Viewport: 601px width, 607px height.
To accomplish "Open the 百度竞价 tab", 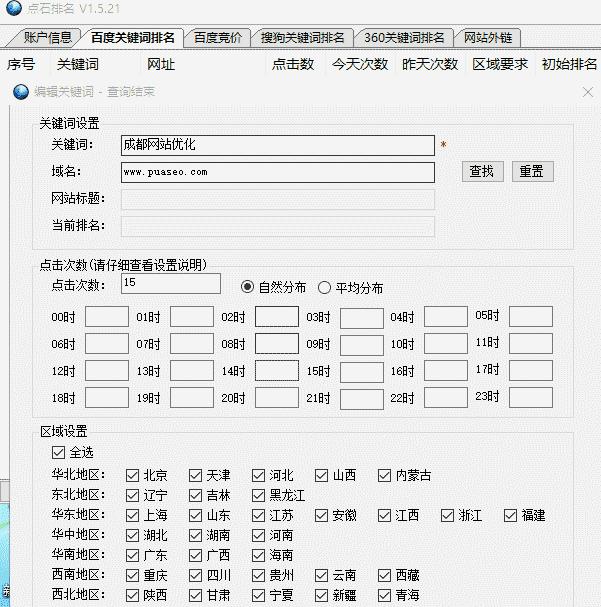I will click(218, 38).
